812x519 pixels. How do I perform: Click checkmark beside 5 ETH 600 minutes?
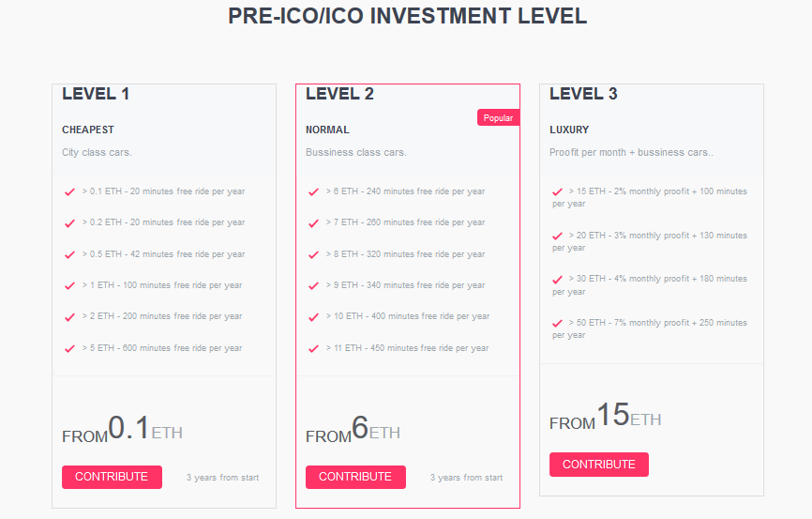[x=69, y=349]
